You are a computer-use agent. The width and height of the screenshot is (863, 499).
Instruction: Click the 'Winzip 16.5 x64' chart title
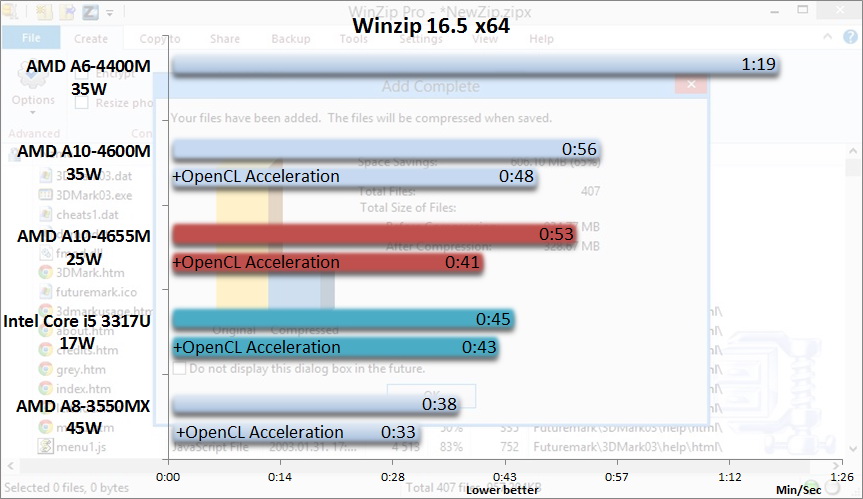[431, 26]
